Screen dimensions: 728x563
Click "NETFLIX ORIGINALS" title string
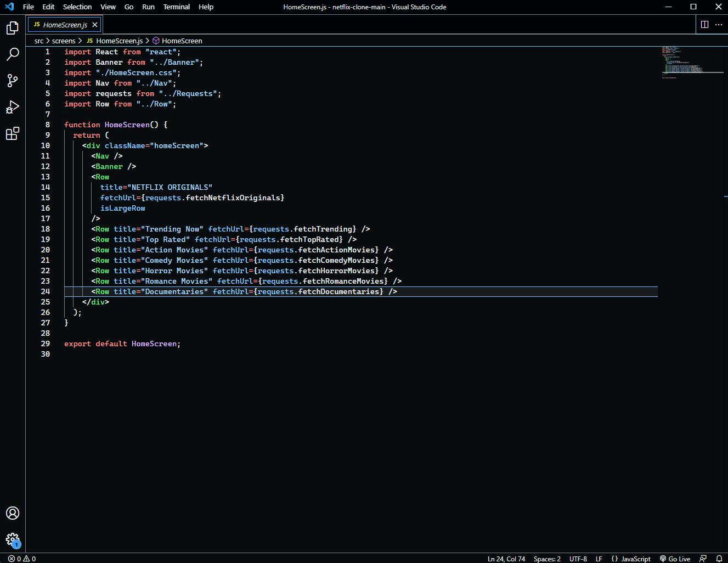pyautogui.click(x=170, y=187)
